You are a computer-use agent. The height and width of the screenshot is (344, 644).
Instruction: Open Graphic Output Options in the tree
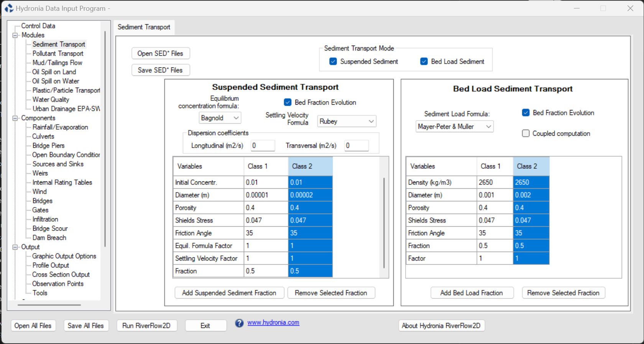coord(64,256)
